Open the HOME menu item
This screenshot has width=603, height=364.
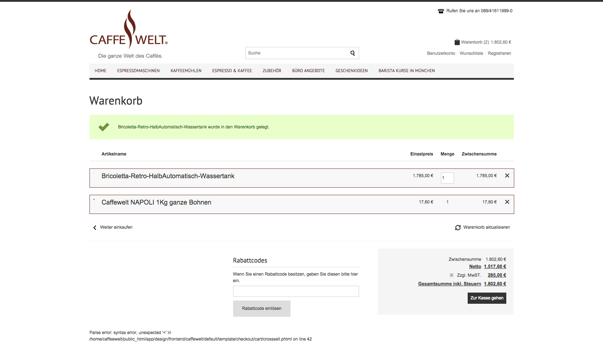click(100, 71)
